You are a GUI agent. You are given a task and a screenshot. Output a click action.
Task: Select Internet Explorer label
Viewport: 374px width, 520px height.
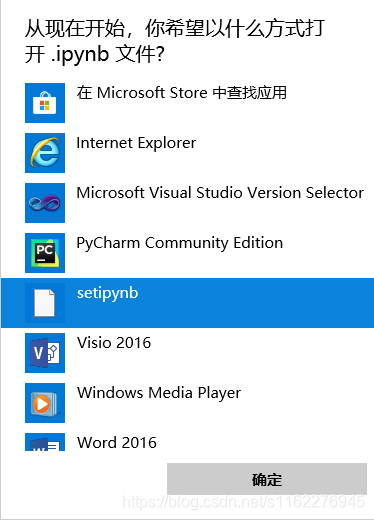[136, 143]
